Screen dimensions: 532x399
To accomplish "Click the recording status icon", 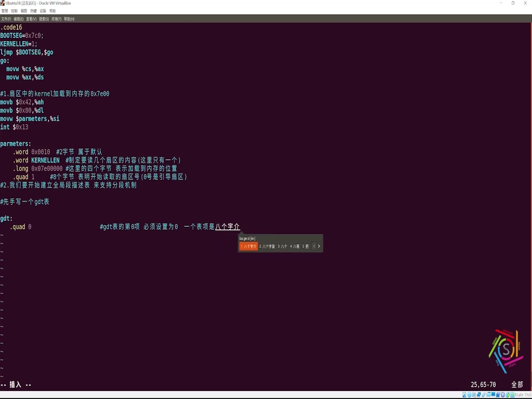I will point(498,395).
